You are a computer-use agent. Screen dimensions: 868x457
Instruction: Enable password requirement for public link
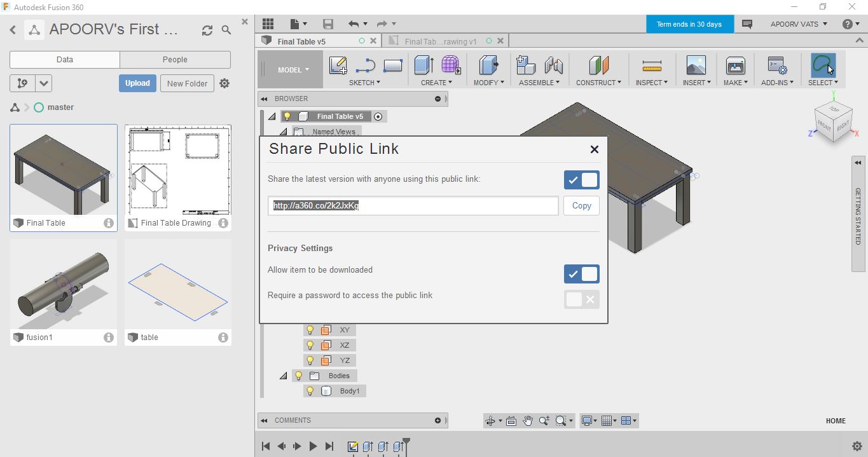click(x=581, y=299)
